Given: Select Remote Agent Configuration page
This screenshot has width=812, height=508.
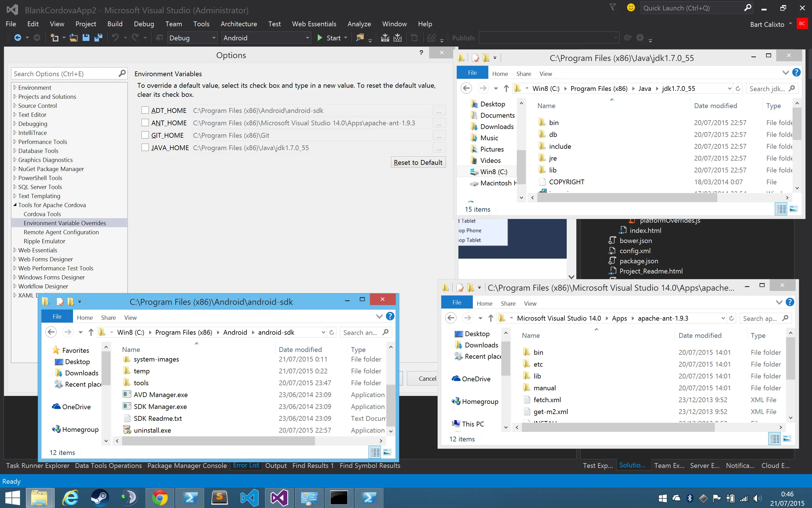Looking at the screenshot, I should 61,232.
